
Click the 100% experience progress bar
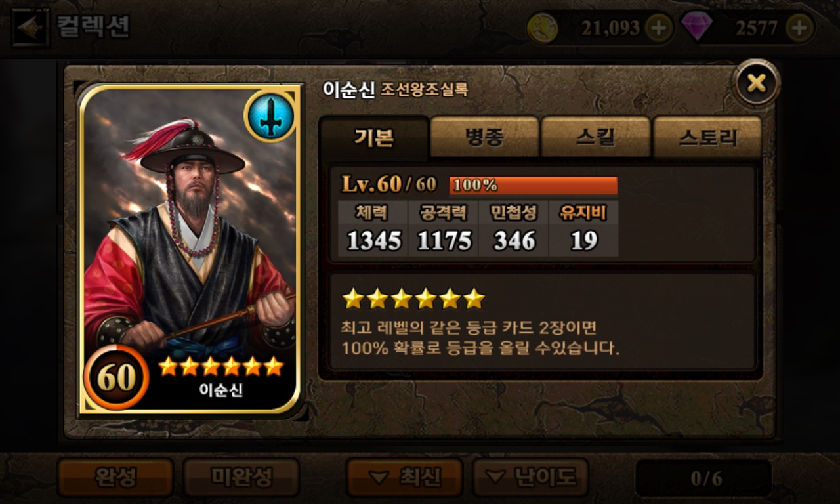pyautogui.click(x=534, y=185)
